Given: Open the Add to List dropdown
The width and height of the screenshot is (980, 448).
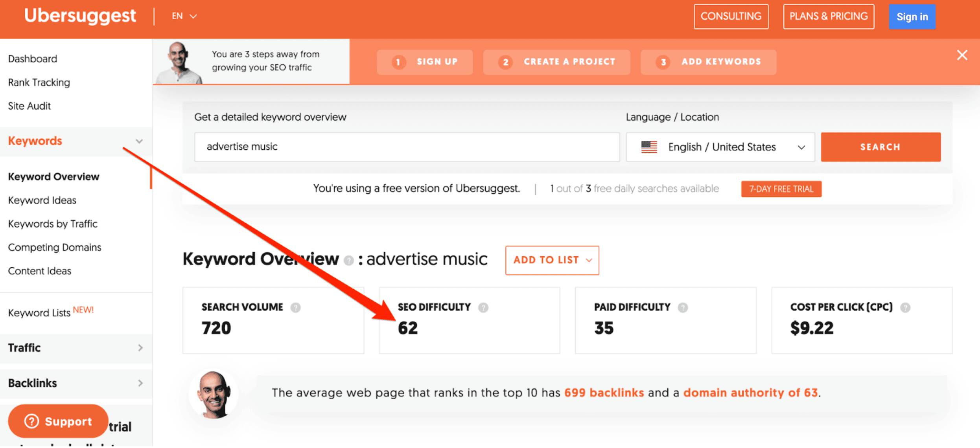Looking at the screenshot, I should (x=552, y=260).
